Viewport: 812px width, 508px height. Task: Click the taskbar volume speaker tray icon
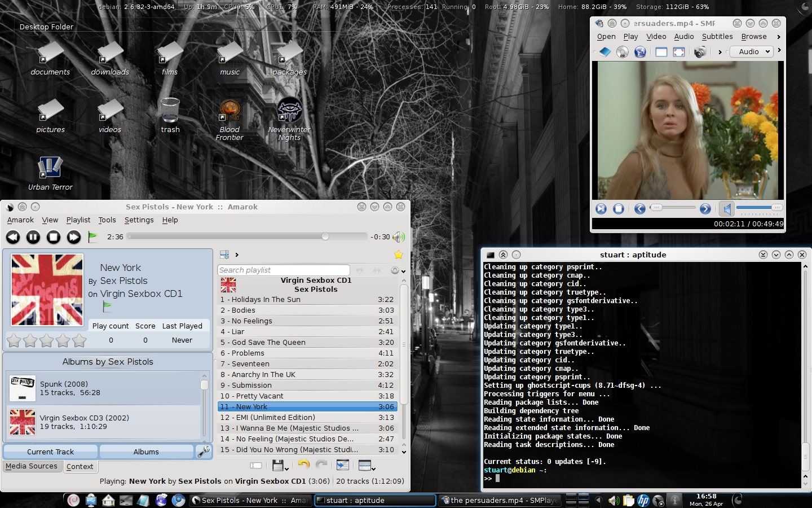(614, 500)
